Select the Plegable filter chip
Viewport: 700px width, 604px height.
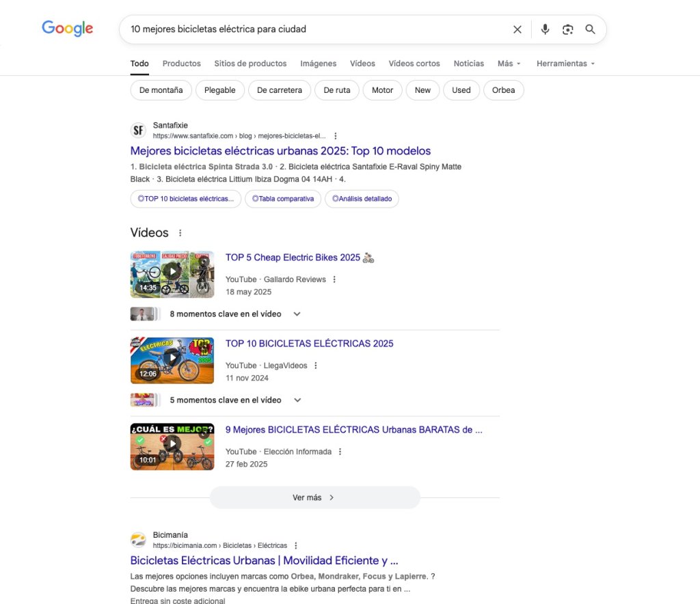[219, 90]
